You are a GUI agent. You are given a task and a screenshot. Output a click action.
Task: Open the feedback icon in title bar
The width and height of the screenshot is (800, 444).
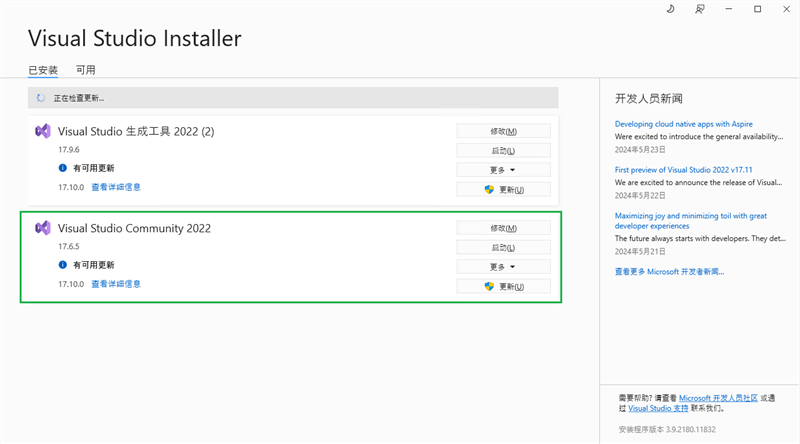click(699, 9)
